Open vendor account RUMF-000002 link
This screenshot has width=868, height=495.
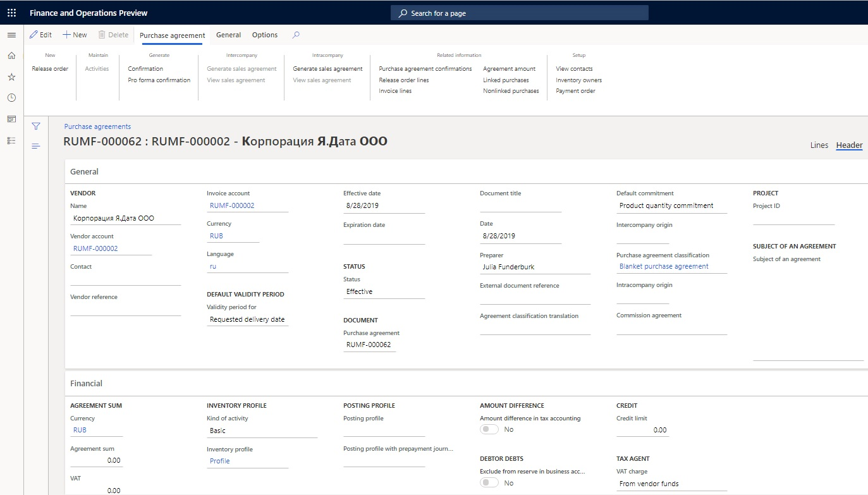[x=95, y=248]
